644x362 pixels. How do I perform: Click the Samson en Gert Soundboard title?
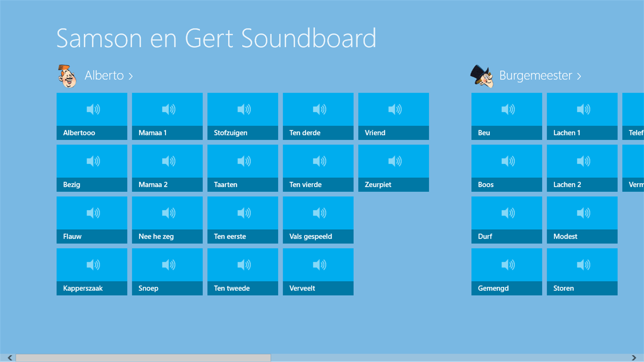[216, 38]
